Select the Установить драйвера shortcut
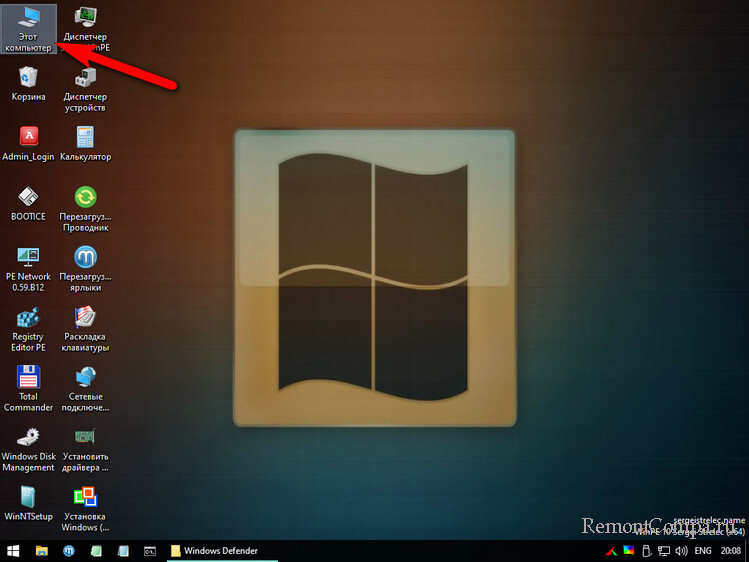 tap(85, 449)
